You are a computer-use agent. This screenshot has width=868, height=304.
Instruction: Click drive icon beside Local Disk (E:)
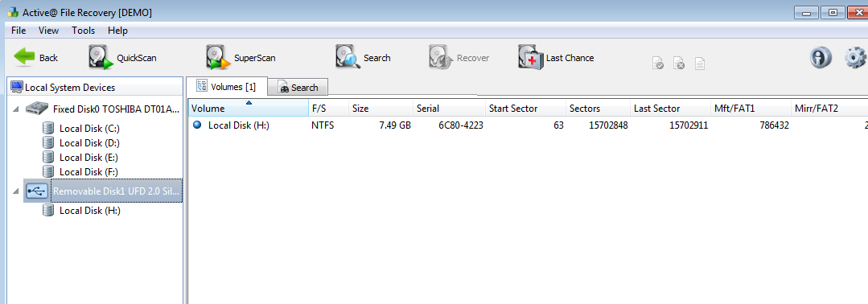click(x=48, y=158)
